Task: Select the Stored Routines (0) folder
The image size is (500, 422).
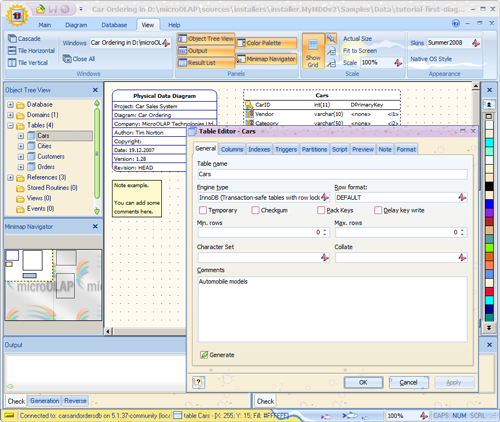Action: pos(52,188)
